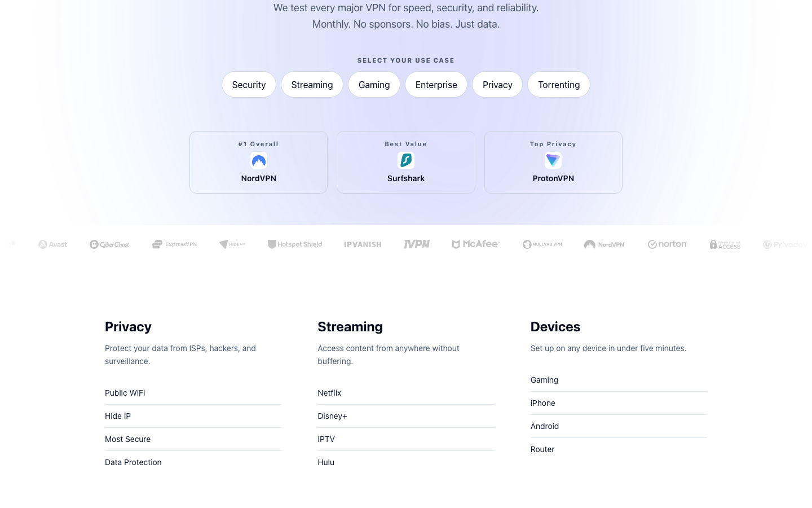Click the '#1 Overall' card label
The height and width of the screenshot is (508, 812).
259,144
